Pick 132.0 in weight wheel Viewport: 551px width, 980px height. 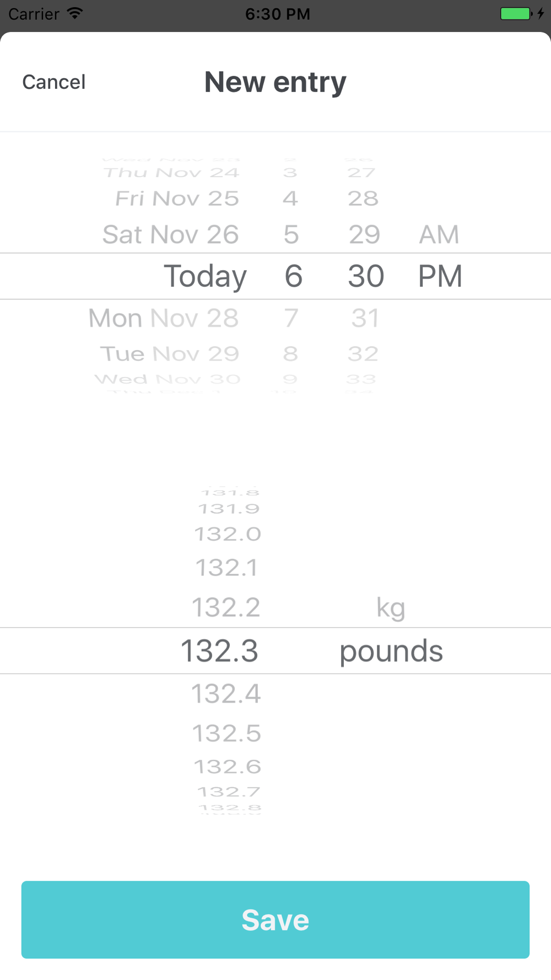pos(228,534)
